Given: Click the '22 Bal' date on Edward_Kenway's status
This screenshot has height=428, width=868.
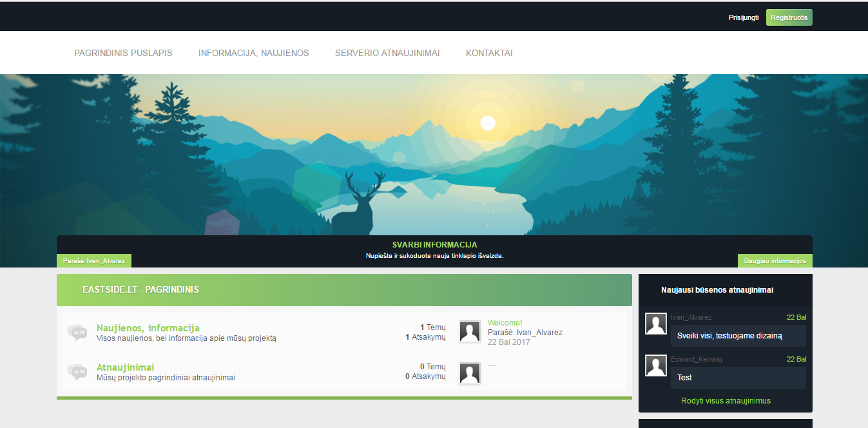Looking at the screenshot, I should [x=796, y=359].
